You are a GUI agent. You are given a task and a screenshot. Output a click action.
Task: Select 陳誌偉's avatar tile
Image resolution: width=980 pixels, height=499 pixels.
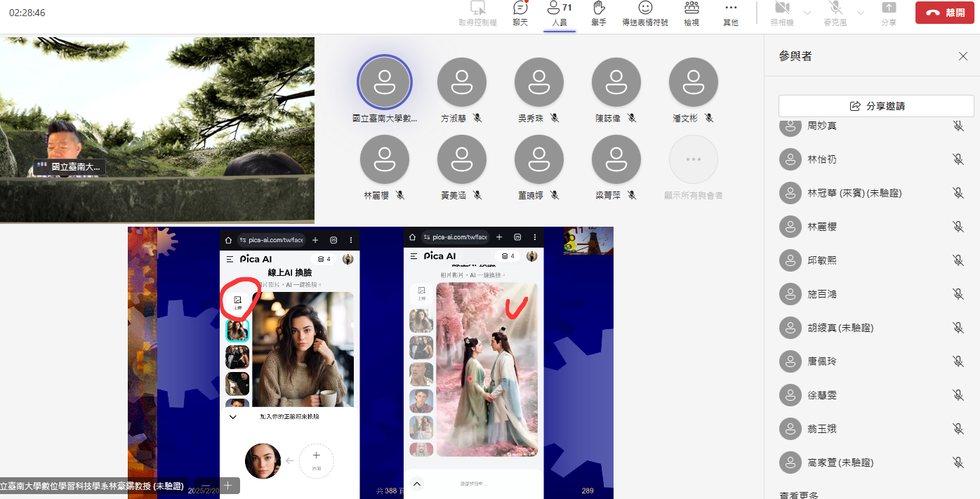tap(616, 82)
